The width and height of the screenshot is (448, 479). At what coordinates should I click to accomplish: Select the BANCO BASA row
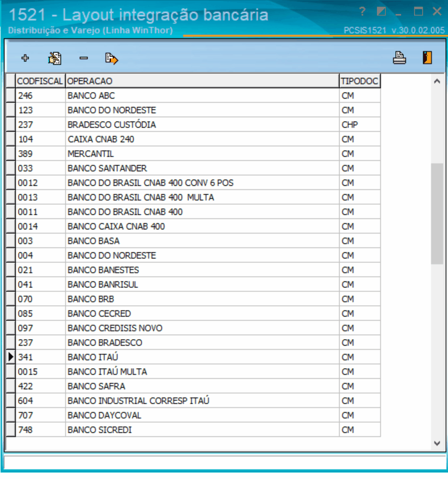pyautogui.click(x=193, y=241)
